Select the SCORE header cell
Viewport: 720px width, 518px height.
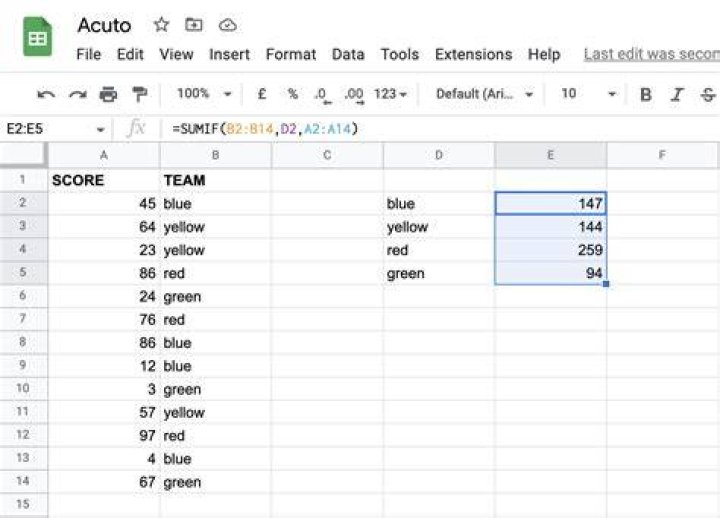[104, 180]
